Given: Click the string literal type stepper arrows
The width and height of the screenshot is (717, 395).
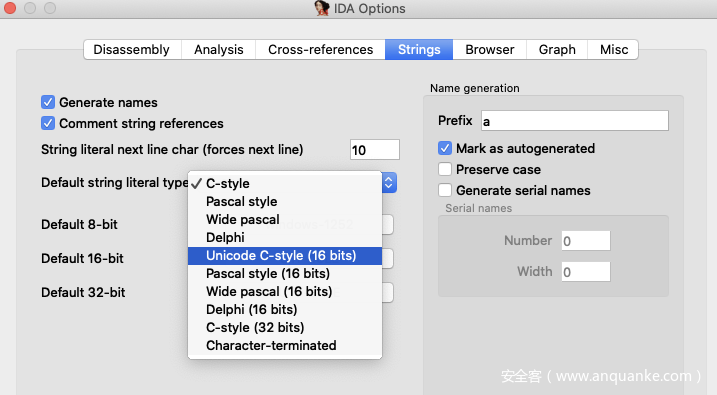Looking at the screenshot, I should point(389,182).
